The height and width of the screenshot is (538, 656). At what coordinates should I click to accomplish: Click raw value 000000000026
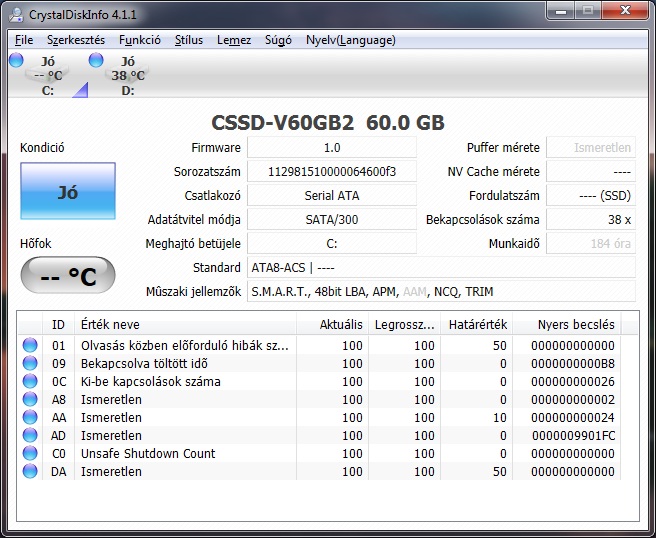click(573, 382)
